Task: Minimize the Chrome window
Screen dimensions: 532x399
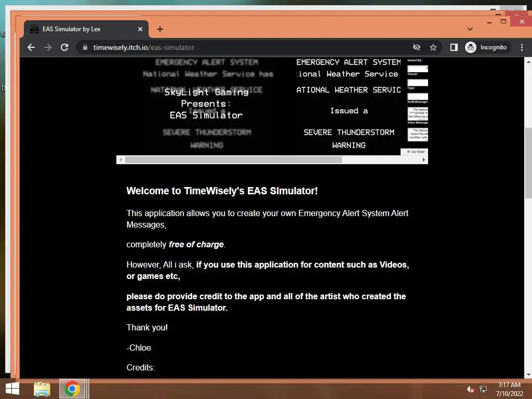Action: [489, 22]
